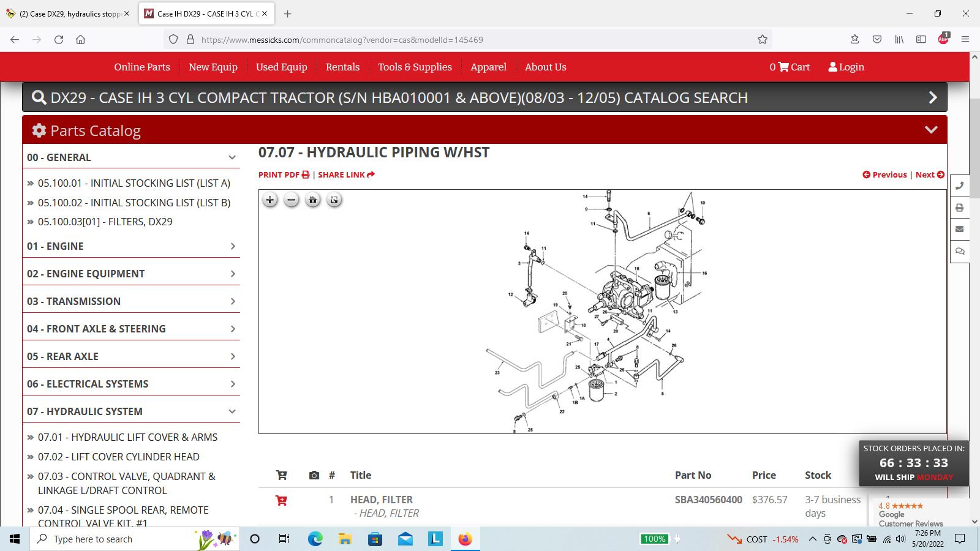The width and height of the screenshot is (980, 551).
Task: Open 07.01 Hydraulic Lift Cover & Arms
Action: pos(128,437)
